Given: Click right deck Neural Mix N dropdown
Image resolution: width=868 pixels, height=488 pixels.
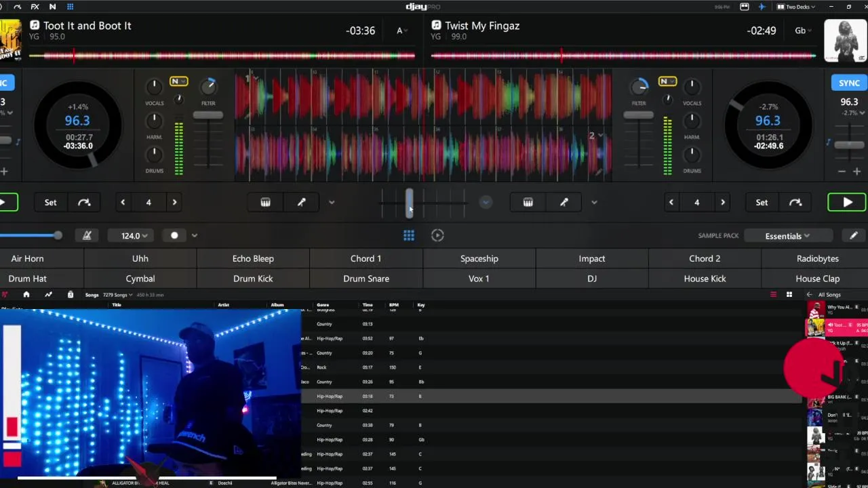Looking at the screenshot, I should tap(667, 81).
